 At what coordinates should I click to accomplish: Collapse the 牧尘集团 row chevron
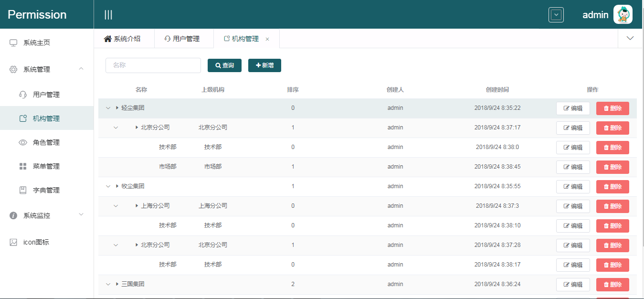pos(108,186)
